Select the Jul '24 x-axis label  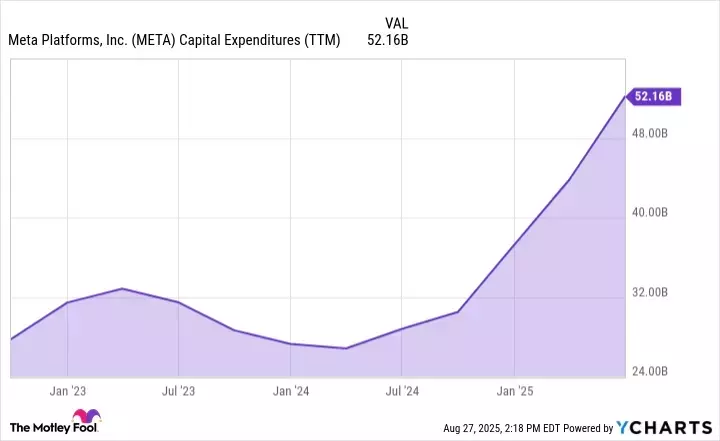click(401, 390)
